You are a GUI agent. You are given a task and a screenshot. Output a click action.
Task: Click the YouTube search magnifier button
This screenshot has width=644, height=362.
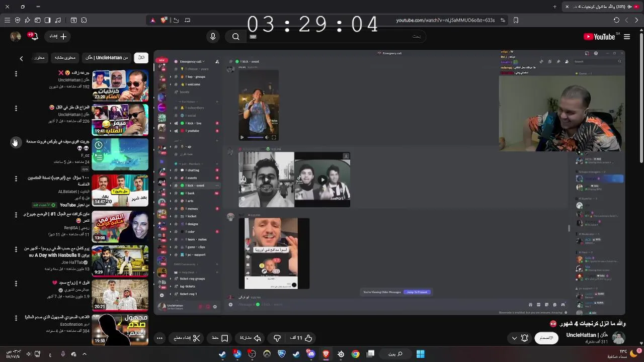[x=235, y=36]
